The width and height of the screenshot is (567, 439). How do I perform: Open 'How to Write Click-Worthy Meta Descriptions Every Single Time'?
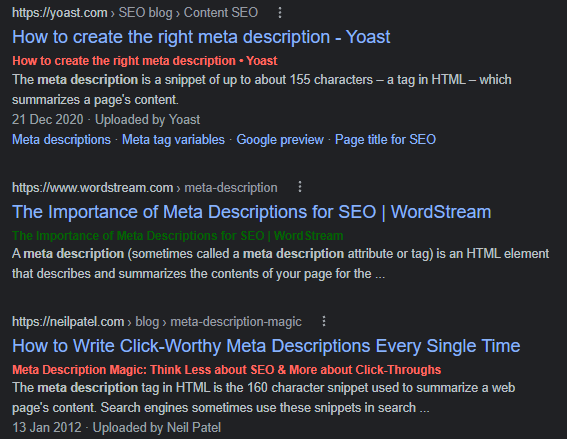[266, 346]
